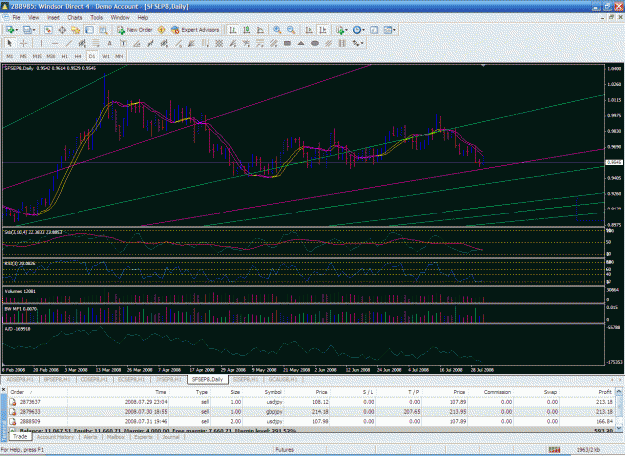625x456 pixels.
Task: Open the Tools menu
Action: tap(96, 18)
